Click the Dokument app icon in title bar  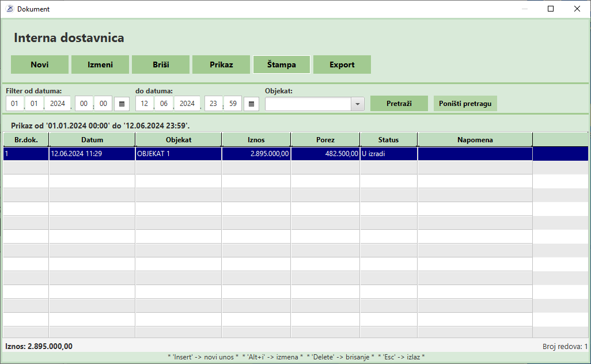point(9,9)
